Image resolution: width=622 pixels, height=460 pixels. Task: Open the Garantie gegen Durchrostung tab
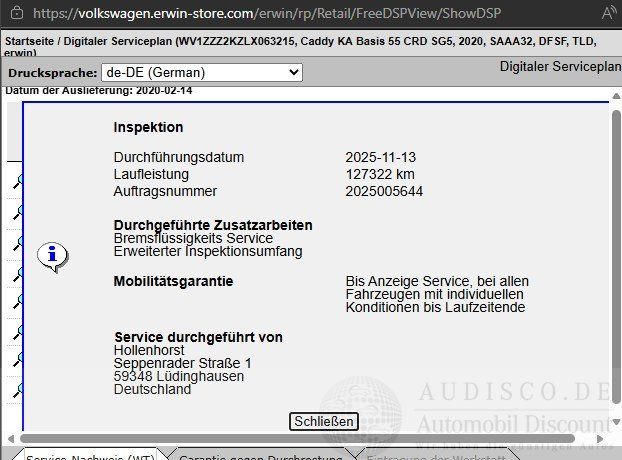[259, 457]
